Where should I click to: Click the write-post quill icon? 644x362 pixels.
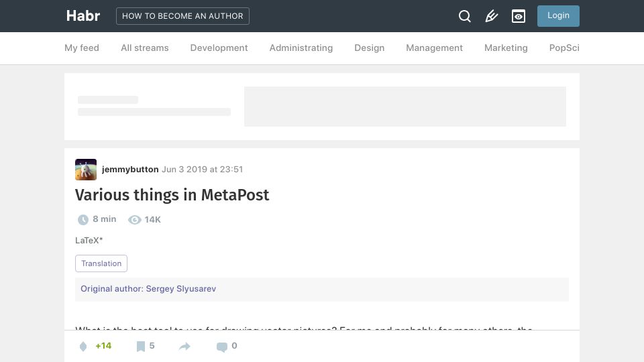(x=491, y=16)
